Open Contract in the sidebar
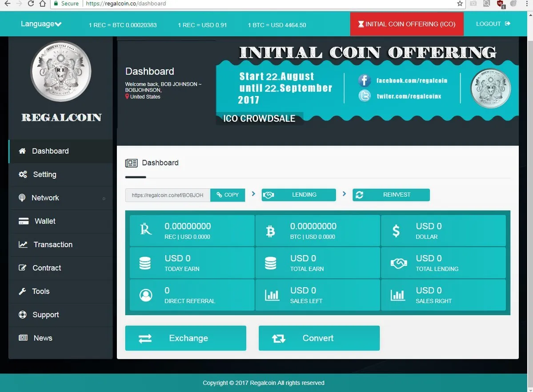Screen dimensions: 533x392 coord(60,268)
